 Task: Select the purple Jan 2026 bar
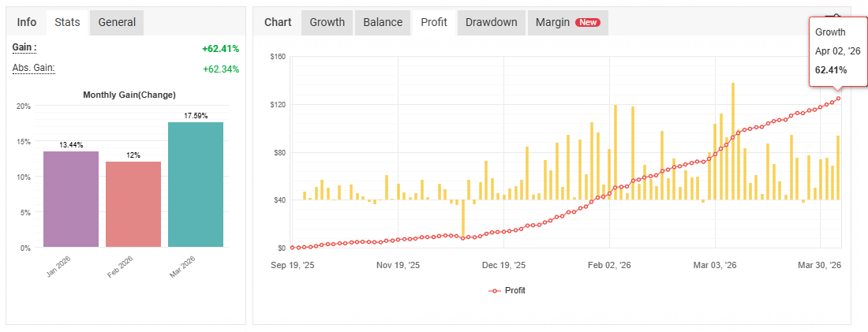click(x=71, y=199)
